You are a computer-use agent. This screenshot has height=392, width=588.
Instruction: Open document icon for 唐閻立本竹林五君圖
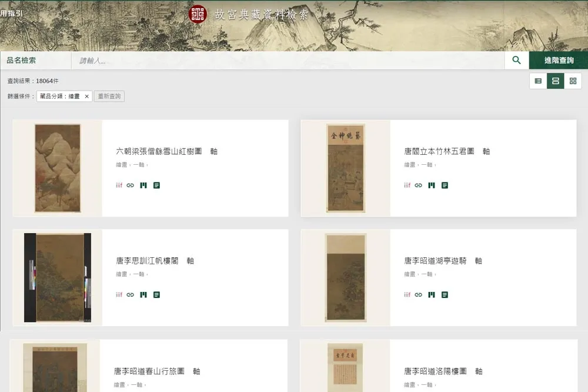coord(445,185)
